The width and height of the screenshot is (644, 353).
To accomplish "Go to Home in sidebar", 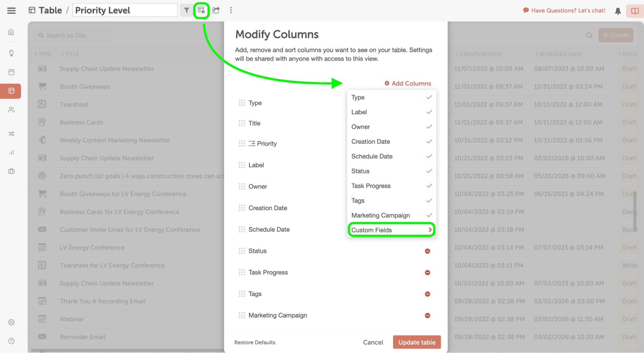I will (11, 32).
